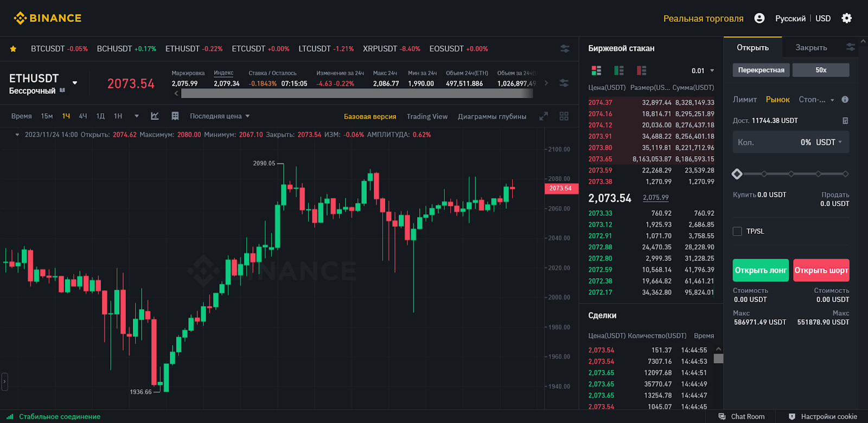Click the Binance logo
Screen dimensions: 868x423
click(x=47, y=18)
